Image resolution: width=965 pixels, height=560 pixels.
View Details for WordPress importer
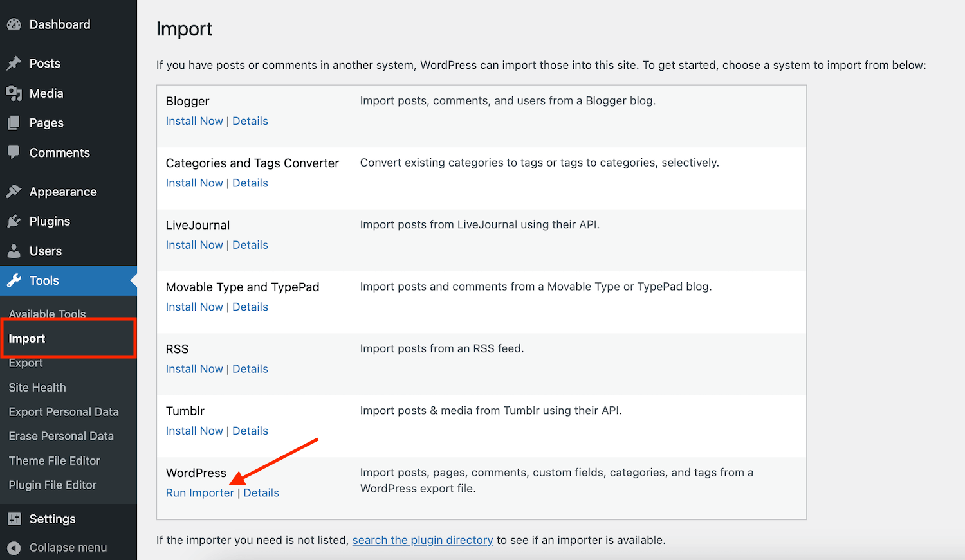coord(261,493)
